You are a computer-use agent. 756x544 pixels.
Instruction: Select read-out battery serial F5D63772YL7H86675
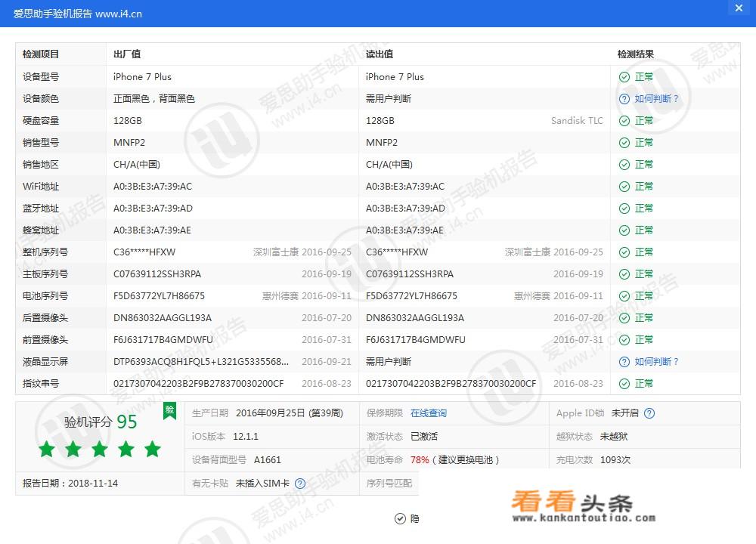411,296
